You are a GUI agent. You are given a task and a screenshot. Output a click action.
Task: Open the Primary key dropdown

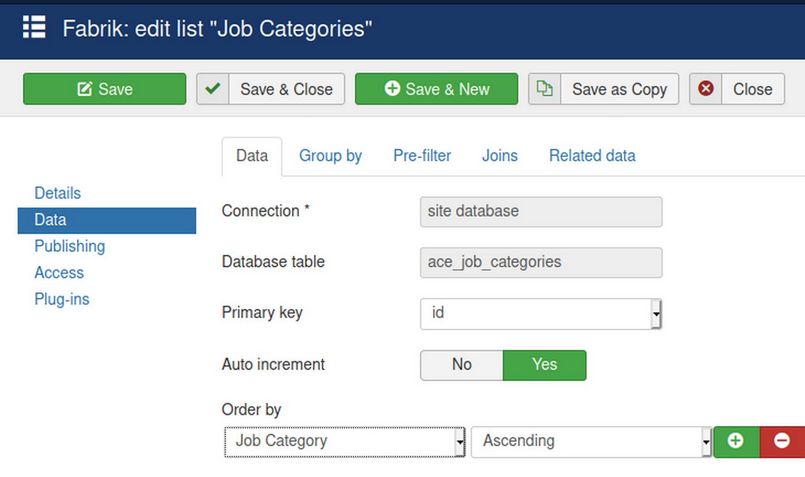click(541, 314)
